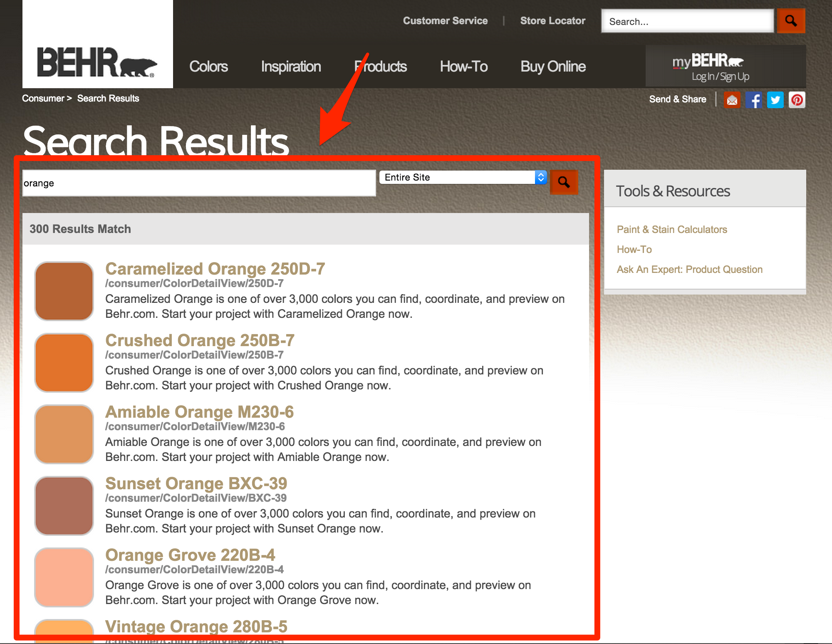Open Ask An Expert: Product Question
Viewport: 832px width, 644px height.
(689, 270)
